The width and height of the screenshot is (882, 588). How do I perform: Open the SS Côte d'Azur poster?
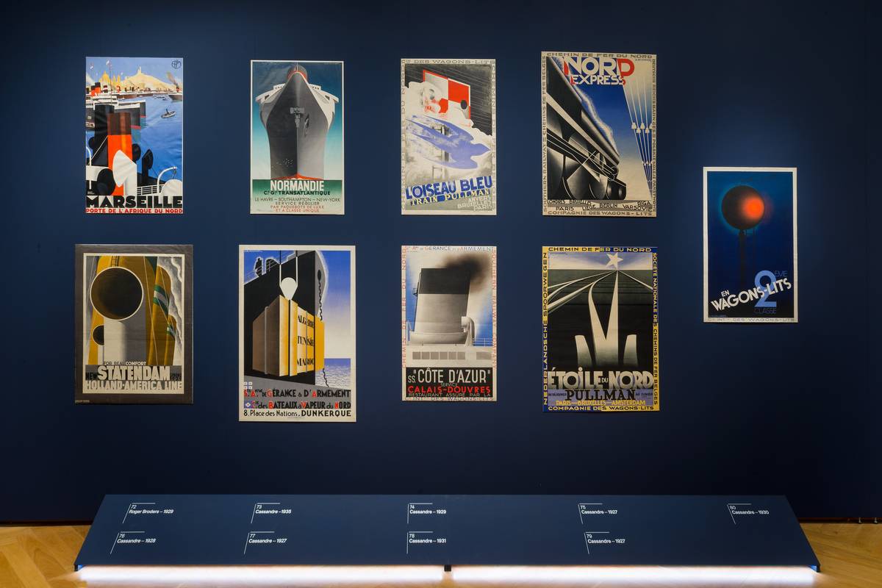(x=448, y=323)
